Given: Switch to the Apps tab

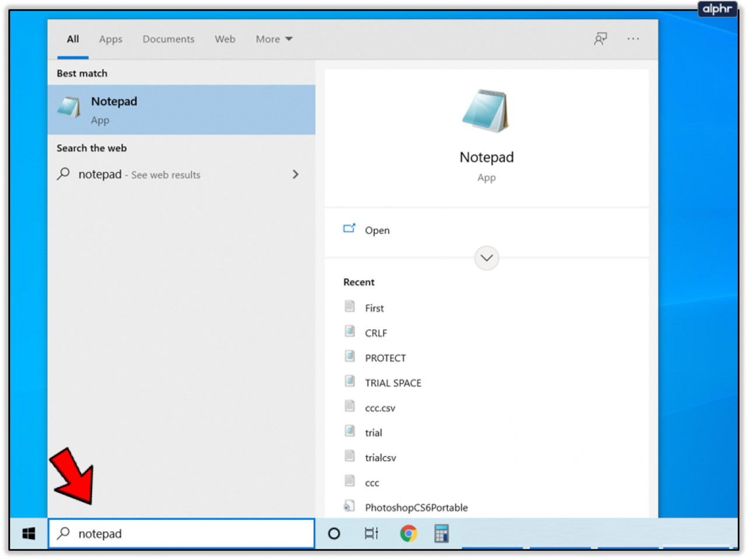Looking at the screenshot, I should (110, 38).
